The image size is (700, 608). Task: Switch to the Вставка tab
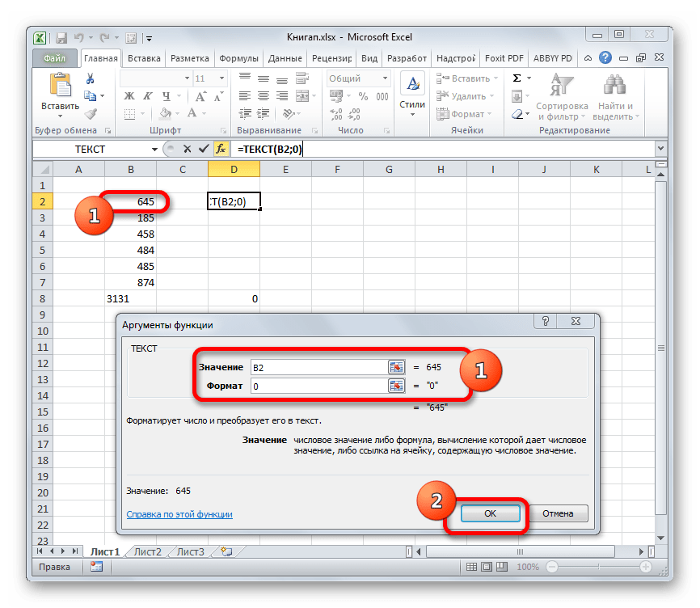pos(144,58)
